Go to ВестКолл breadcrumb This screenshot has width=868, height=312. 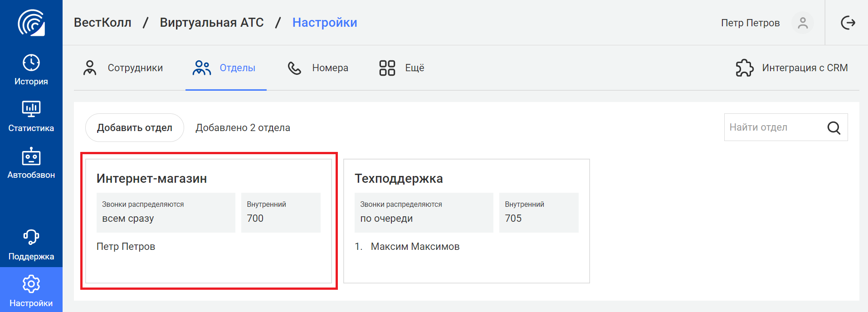[x=102, y=23]
